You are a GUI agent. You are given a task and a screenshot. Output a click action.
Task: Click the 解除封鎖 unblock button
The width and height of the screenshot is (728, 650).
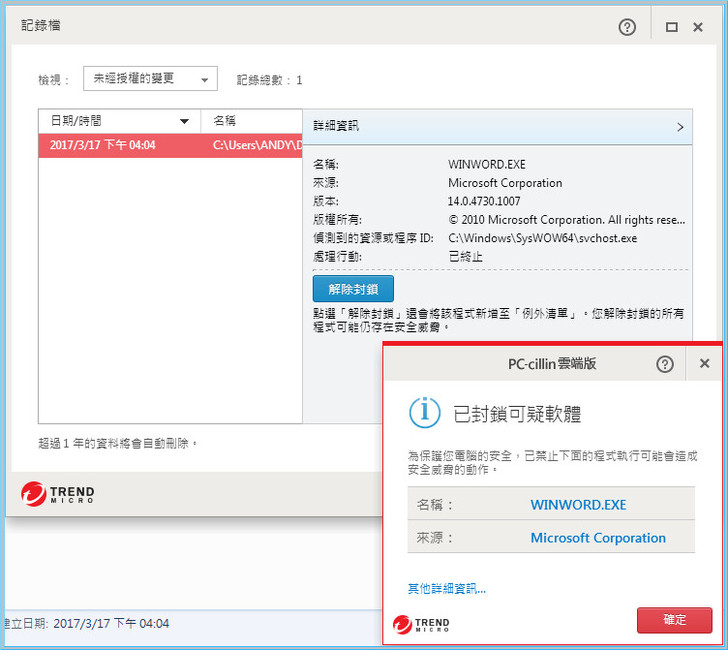coord(353,289)
